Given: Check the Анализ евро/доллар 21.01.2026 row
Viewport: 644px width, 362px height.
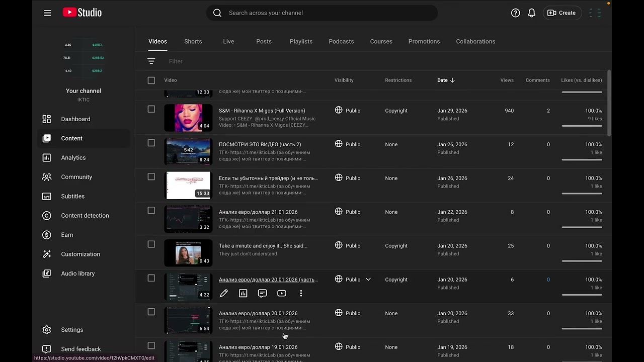Looking at the screenshot, I should pyautogui.click(x=151, y=211).
